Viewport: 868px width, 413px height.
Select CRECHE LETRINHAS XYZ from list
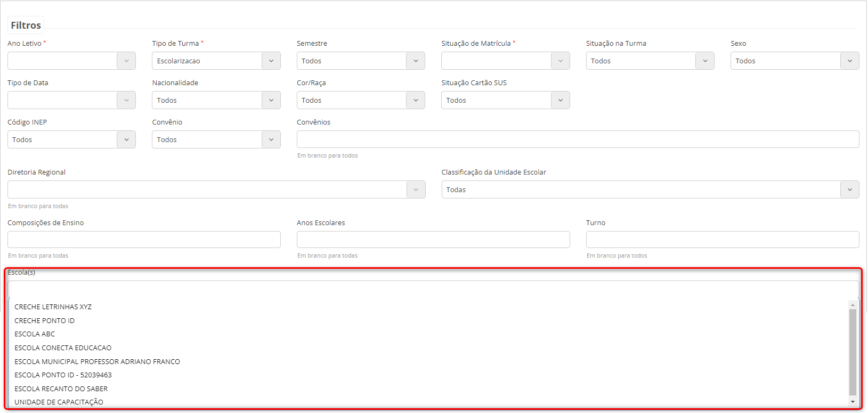tap(428, 307)
